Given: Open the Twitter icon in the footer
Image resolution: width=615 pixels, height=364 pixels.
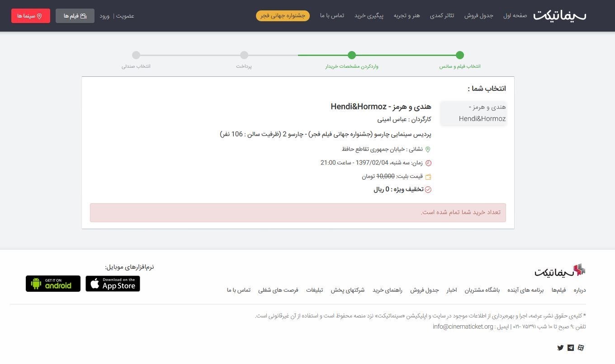Looking at the screenshot, I should (560, 348).
